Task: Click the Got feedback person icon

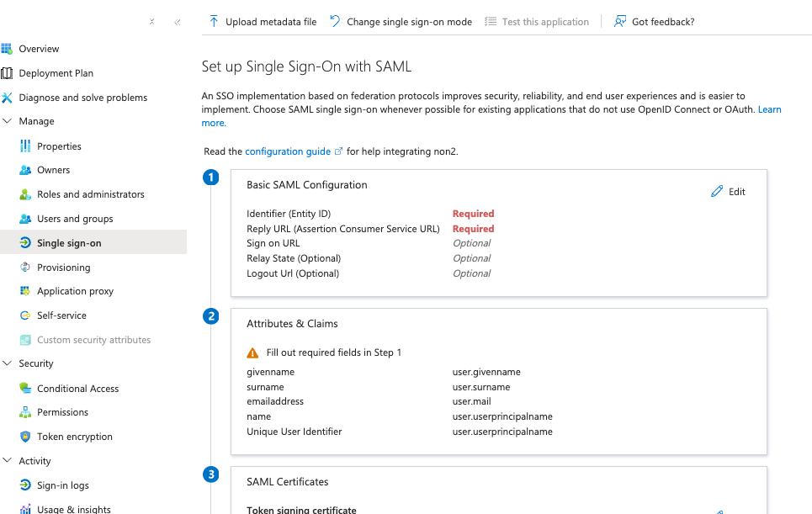Action: coord(619,21)
